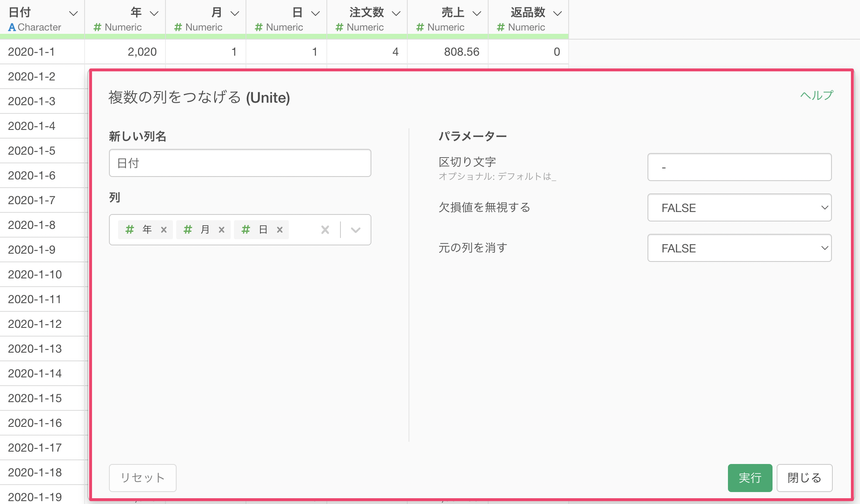Open 注文数 column header menu chevron
Image resolution: width=860 pixels, height=504 pixels.
coord(396,14)
